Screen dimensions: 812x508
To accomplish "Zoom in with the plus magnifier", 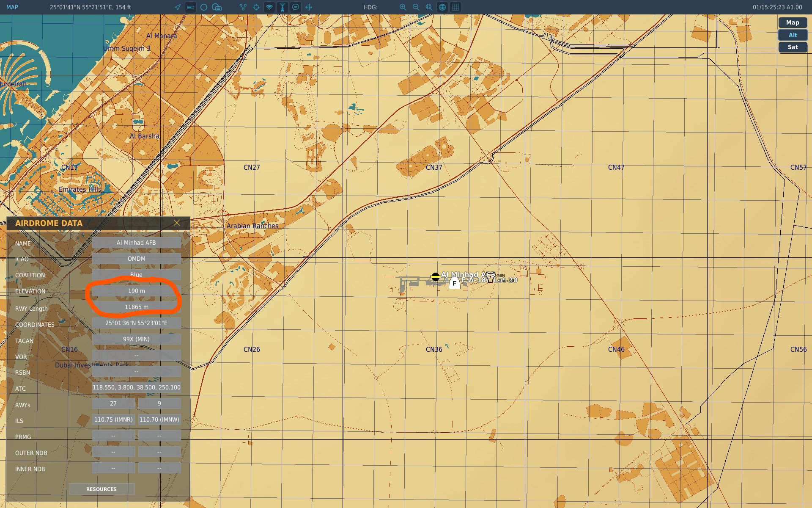I will pos(403,7).
